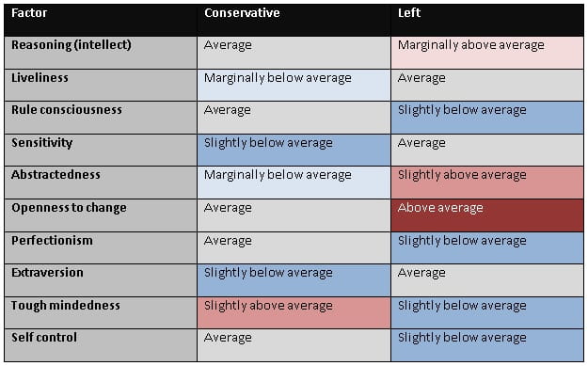Click the Rule consciousness factor cell
Image resolution: width=588 pixels, height=366 pixels.
[x=101, y=118]
